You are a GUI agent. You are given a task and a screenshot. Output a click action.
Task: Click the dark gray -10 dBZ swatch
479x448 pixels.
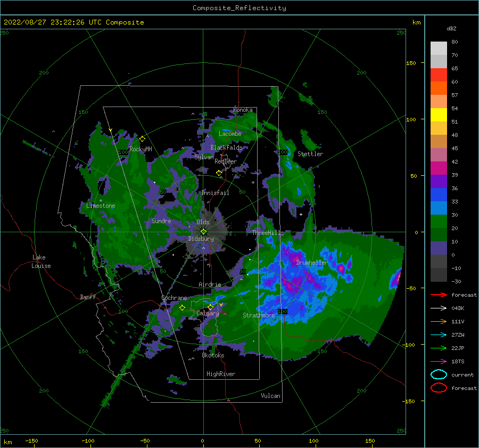(439, 275)
